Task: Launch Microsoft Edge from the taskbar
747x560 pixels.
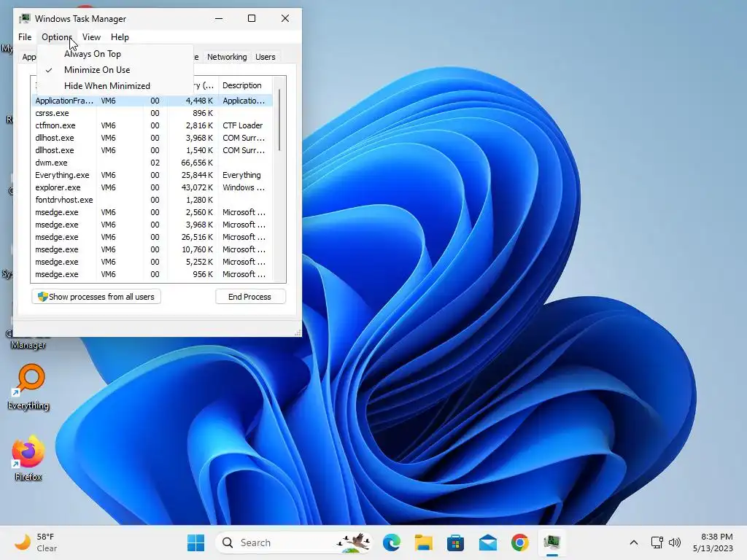Action: 392,542
